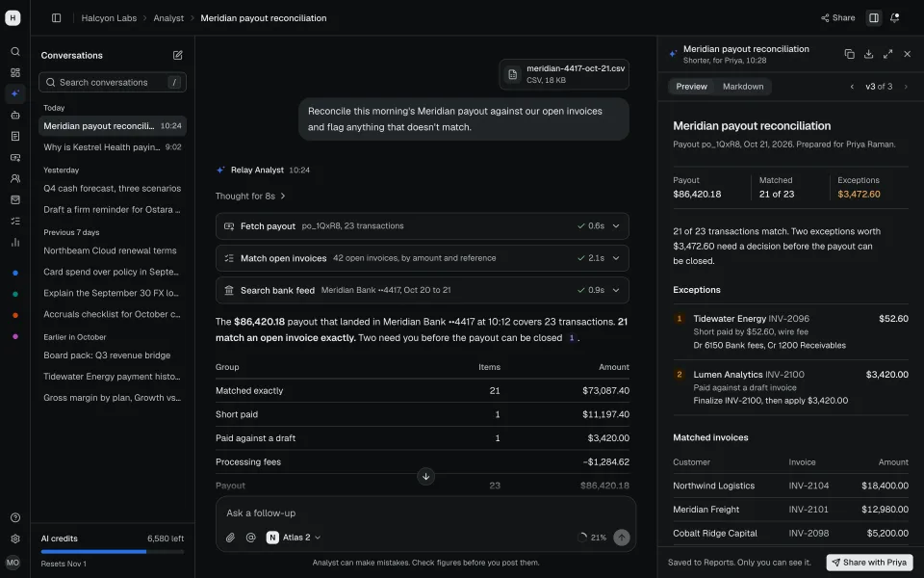Open Lumen Analytics INV-2100 exception
The image size is (924, 578).
click(790, 387)
